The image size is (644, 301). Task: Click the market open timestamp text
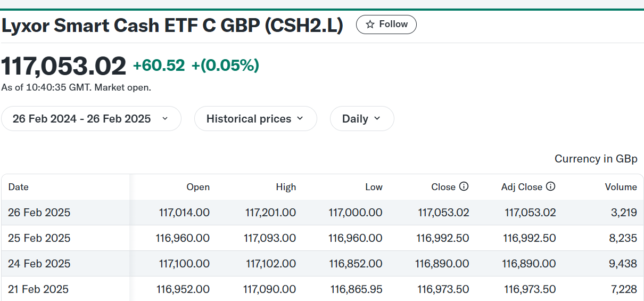76,87
